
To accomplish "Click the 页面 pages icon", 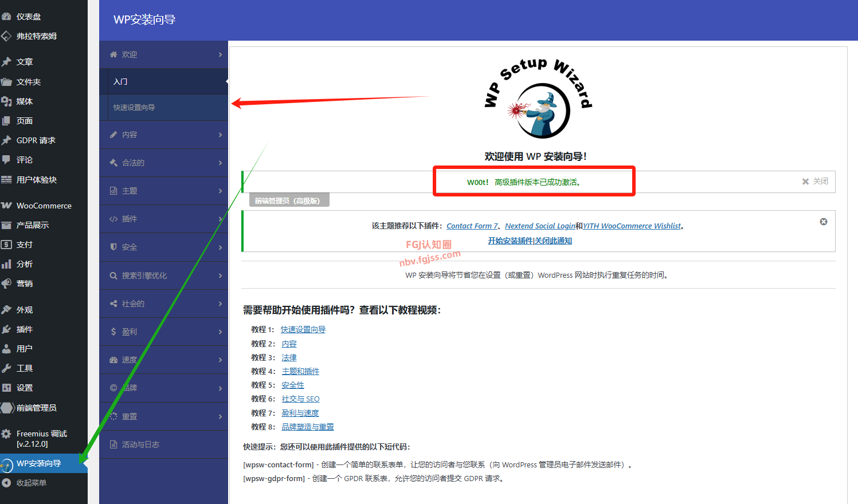I will (x=6, y=121).
